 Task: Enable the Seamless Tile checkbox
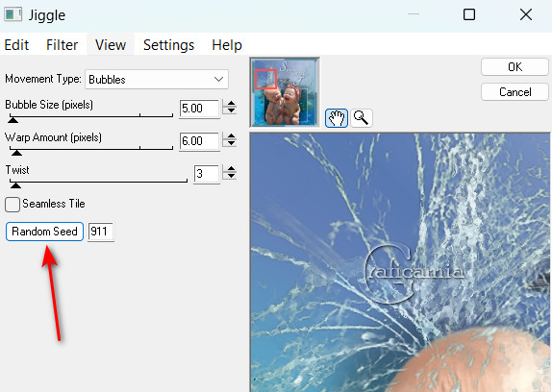(x=13, y=205)
